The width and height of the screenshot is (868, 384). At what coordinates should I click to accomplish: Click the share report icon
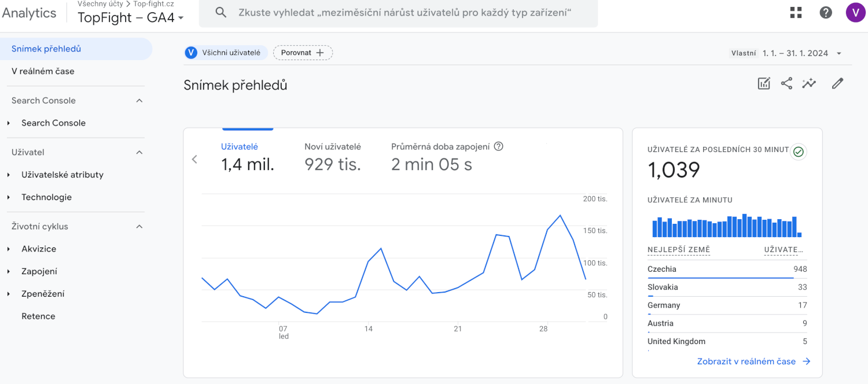click(786, 83)
